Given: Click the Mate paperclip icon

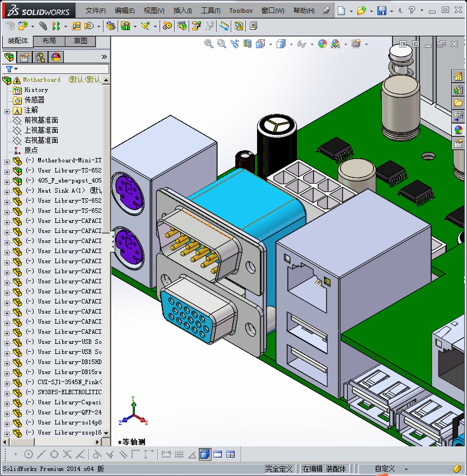Looking at the screenshot, I should (x=43, y=26).
